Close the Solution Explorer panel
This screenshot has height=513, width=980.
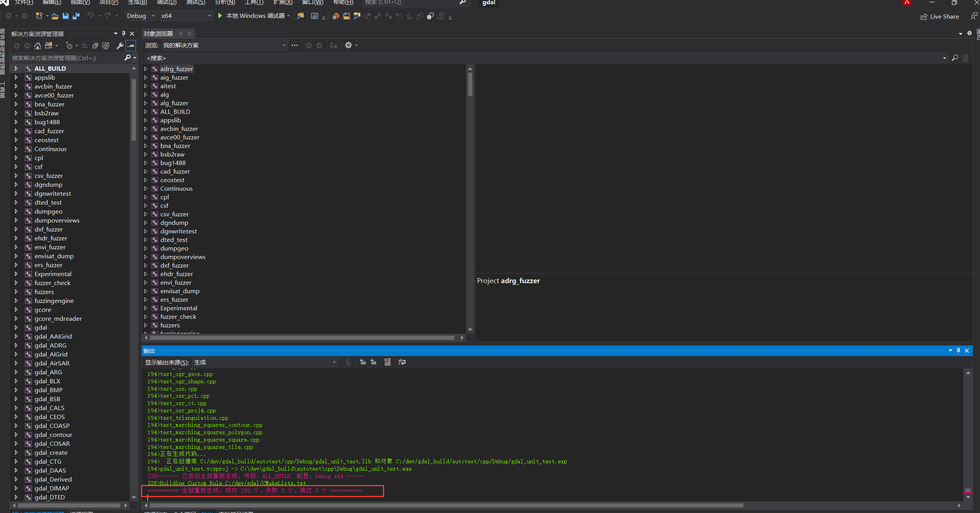pyautogui.click(x=132, y=34)
